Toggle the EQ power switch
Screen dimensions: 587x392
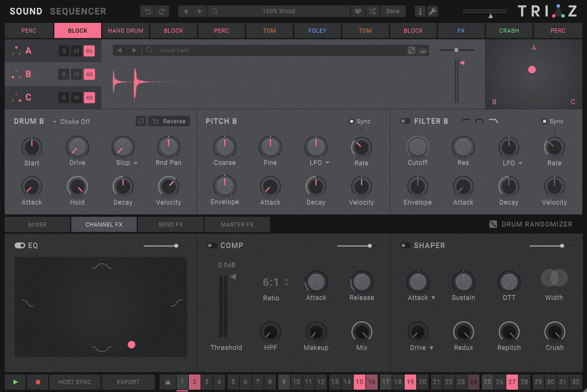pyautogui.click(x=20, y=245)
